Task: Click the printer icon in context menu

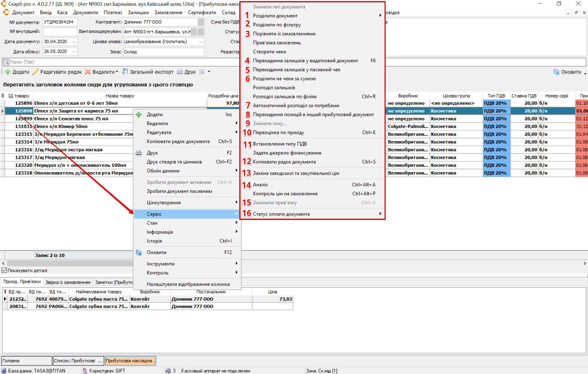Action: coord(139,153)
